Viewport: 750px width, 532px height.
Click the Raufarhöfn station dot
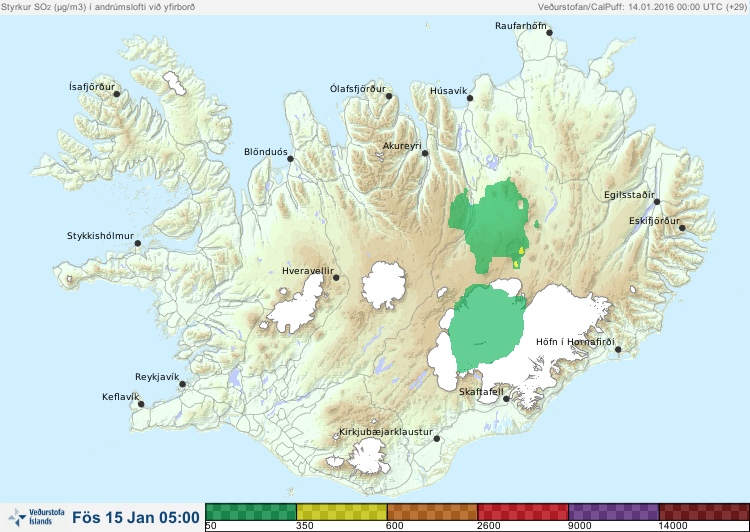click(x=549, y=33)
